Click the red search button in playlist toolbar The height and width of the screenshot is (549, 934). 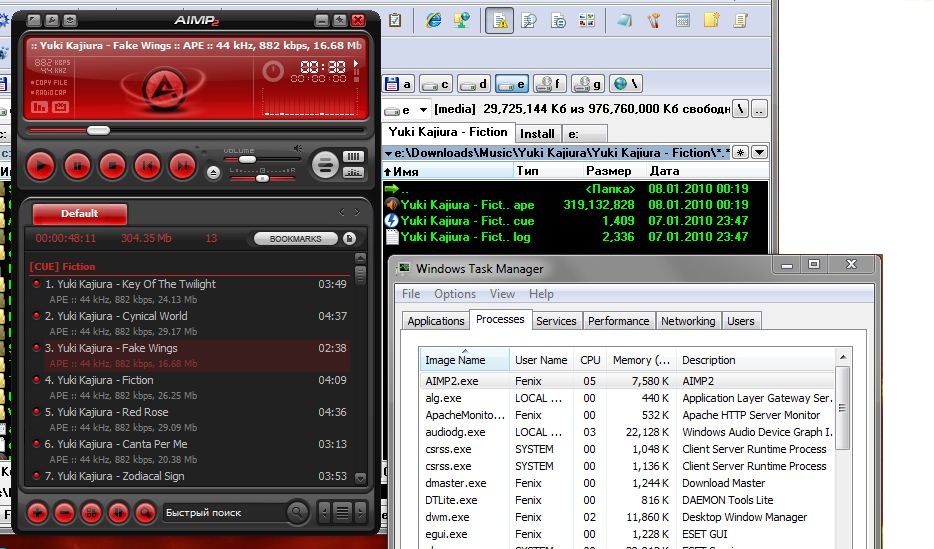(145, 513)
